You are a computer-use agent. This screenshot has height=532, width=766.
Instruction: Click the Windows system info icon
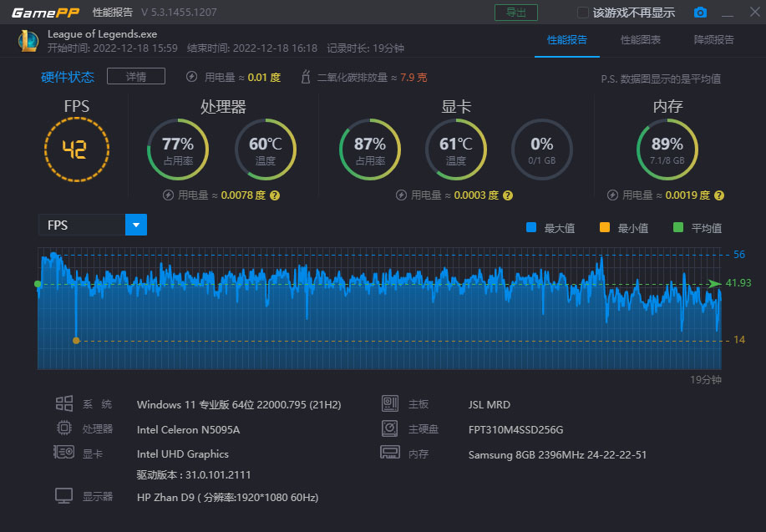tap(63, 404)
